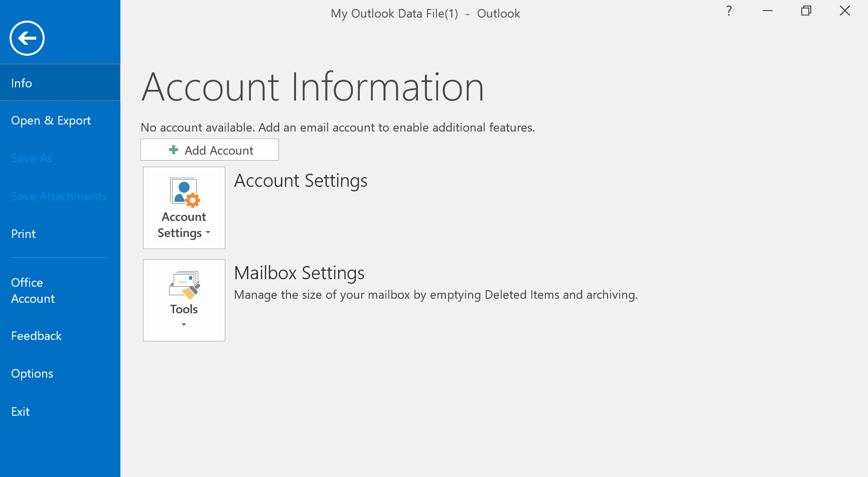
Task: Click the Mailbox Settings heading
Action: click(x=299, y=273)
